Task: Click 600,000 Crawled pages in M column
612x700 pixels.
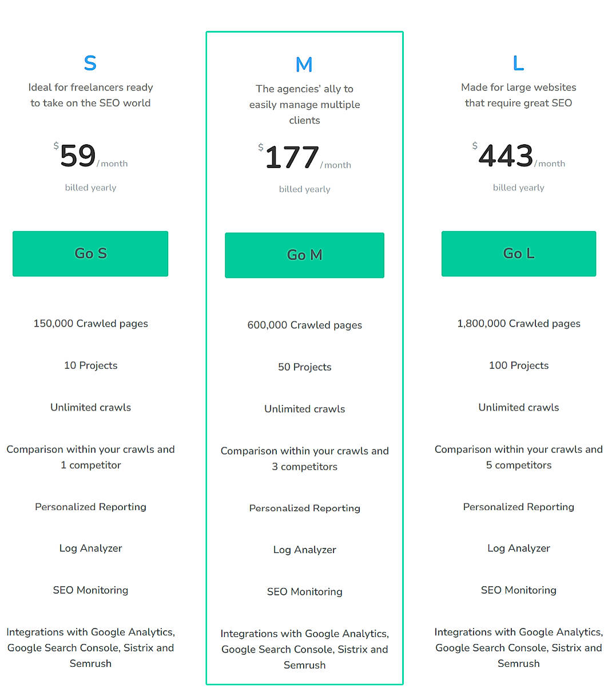Action: click(304, 325)
